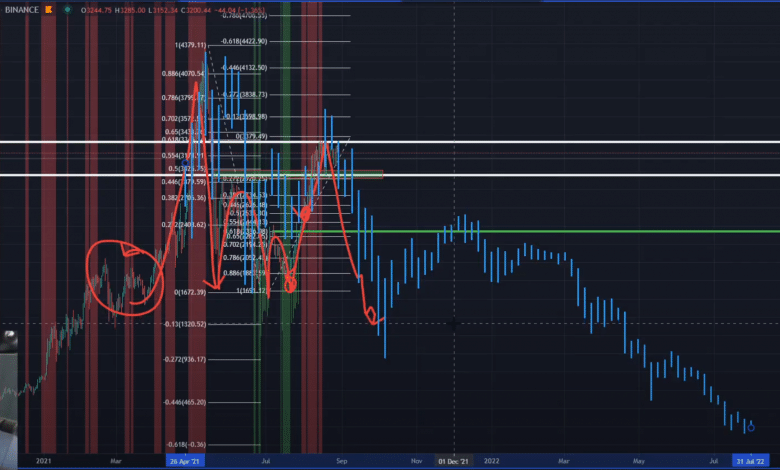Click the 2022 label on the time axis
780x470 pixels.
(491, 461)
